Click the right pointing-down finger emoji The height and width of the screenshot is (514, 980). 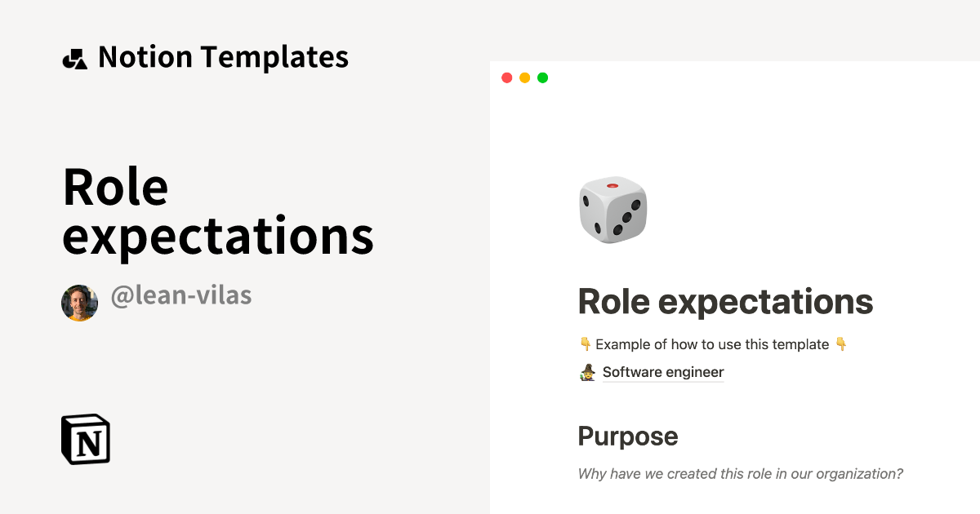pyautogui.click(x=842, y=343)
